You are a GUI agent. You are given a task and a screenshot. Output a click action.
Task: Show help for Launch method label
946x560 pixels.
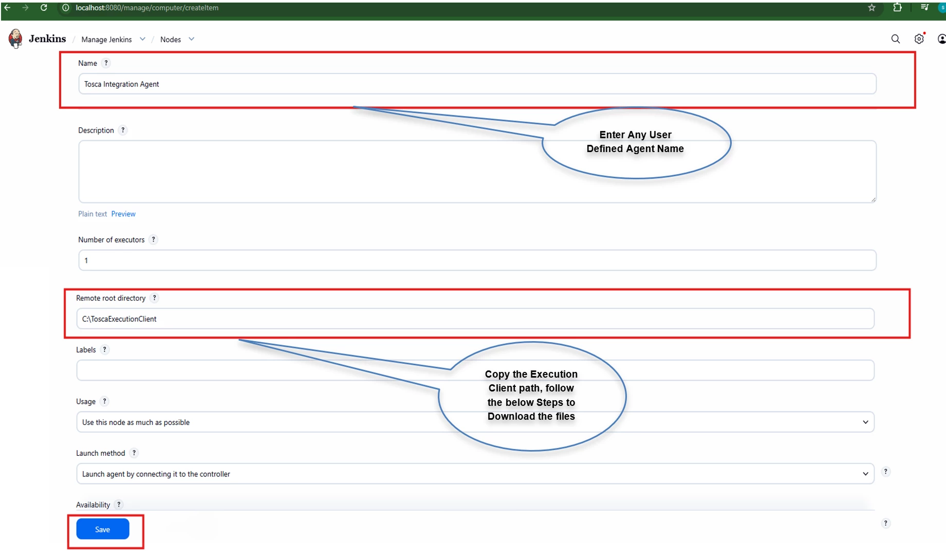tap(134, 453)
